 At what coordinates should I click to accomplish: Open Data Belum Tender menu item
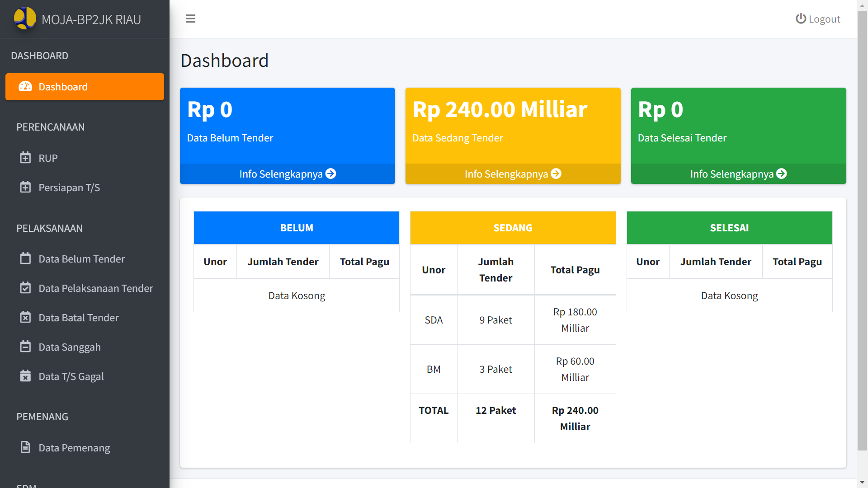[81, 259]
